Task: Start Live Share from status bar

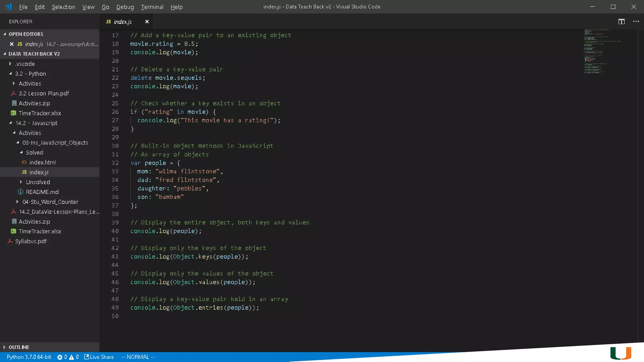Action: pos(99,357)
